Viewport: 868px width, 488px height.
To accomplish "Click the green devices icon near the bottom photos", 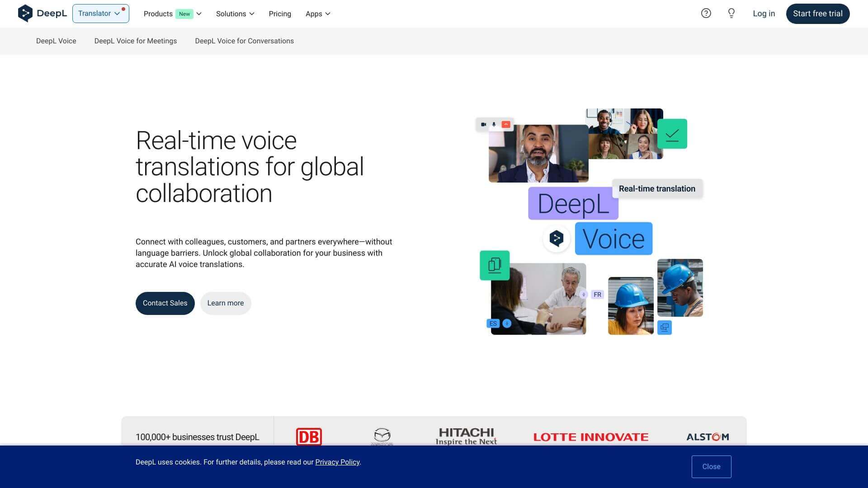I will click(495, 265).
